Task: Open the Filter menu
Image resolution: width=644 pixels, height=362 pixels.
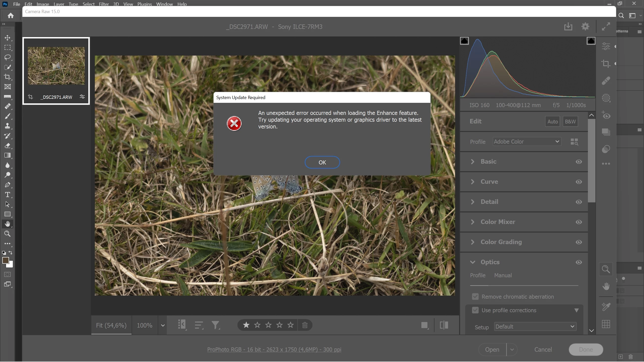Action: pos(104,4)
